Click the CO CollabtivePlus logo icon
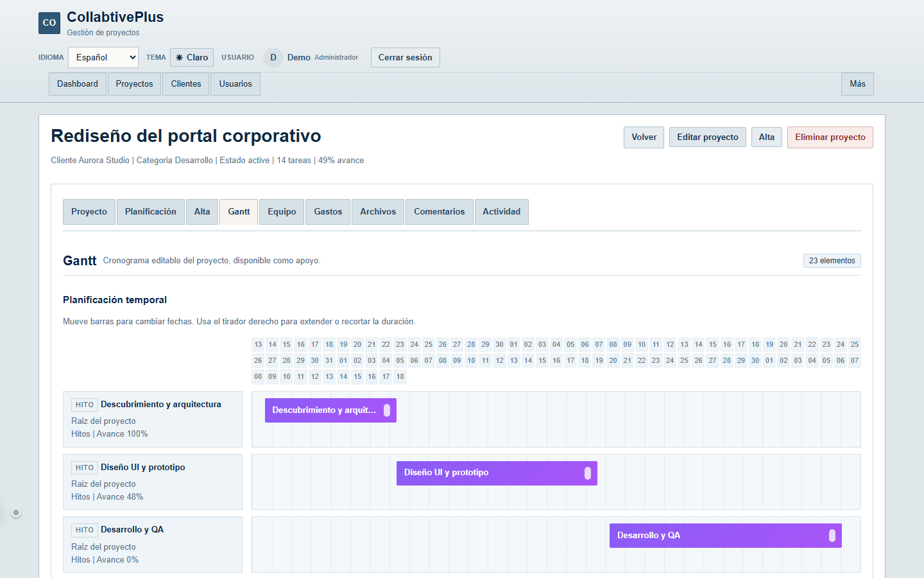 [x=49, y=23]
